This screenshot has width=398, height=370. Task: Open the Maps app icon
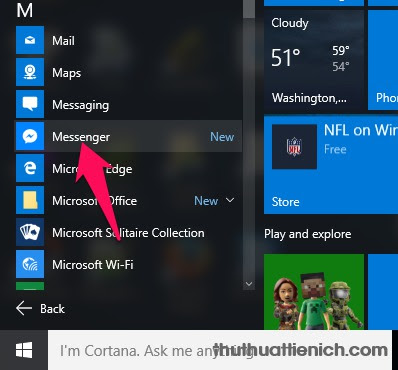click(x=30, y=72)
